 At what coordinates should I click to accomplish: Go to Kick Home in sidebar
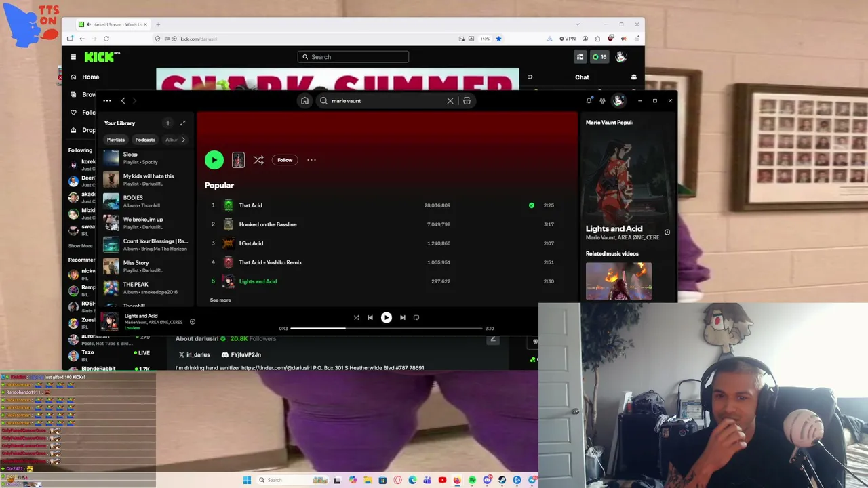(84, 77)
